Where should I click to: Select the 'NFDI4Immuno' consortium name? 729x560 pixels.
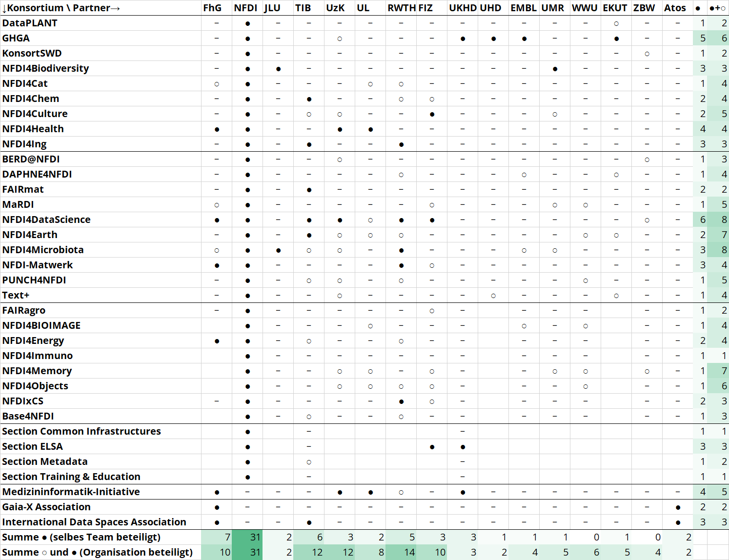click(38, 356)
